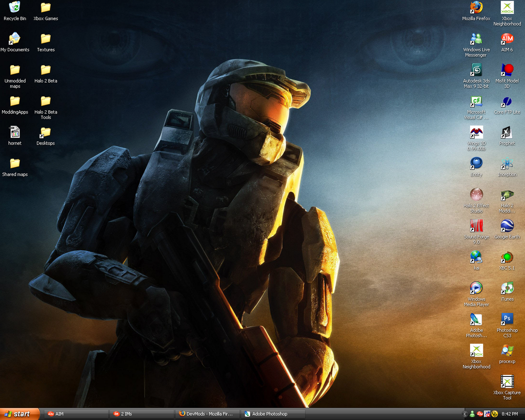Select the Halo 2 Beta folder
This screenshot has width=525, height=420.
point(46,73)
